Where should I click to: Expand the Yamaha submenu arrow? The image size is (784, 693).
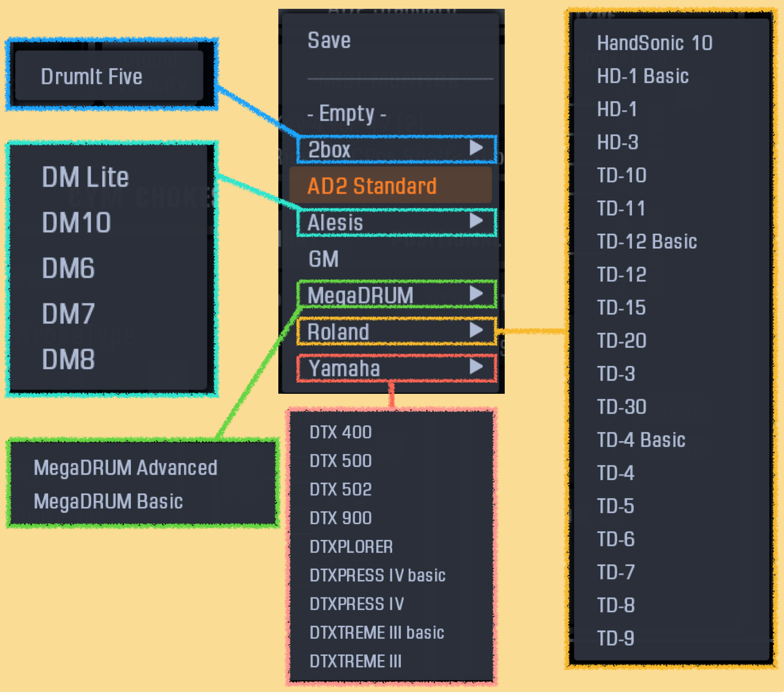point(476,366)
